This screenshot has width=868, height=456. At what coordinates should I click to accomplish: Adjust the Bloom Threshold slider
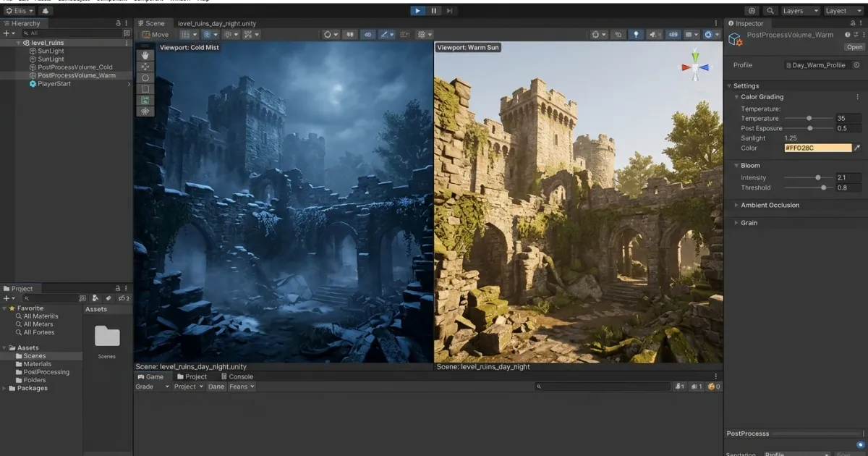pyautogui.click(x=809, y=187)
